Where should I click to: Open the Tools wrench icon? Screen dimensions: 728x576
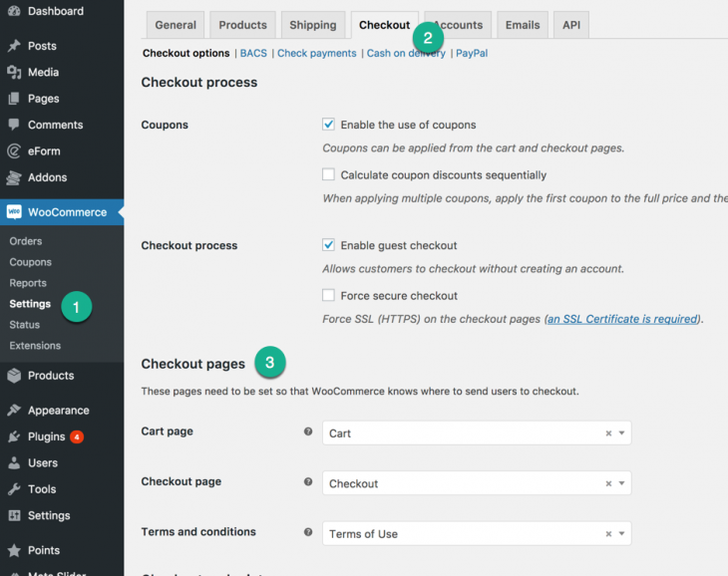pyautogui.click(x=14, y=489)
